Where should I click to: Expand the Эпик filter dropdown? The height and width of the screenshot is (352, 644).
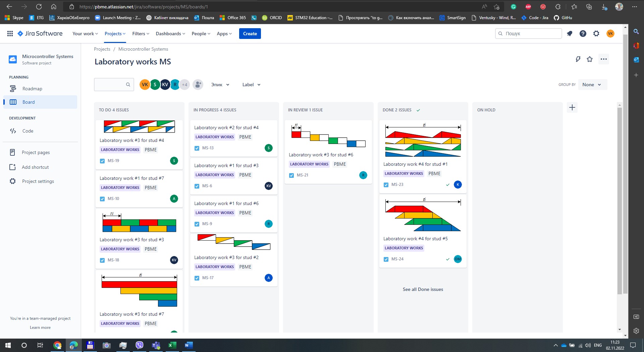(x=220, y=85)
